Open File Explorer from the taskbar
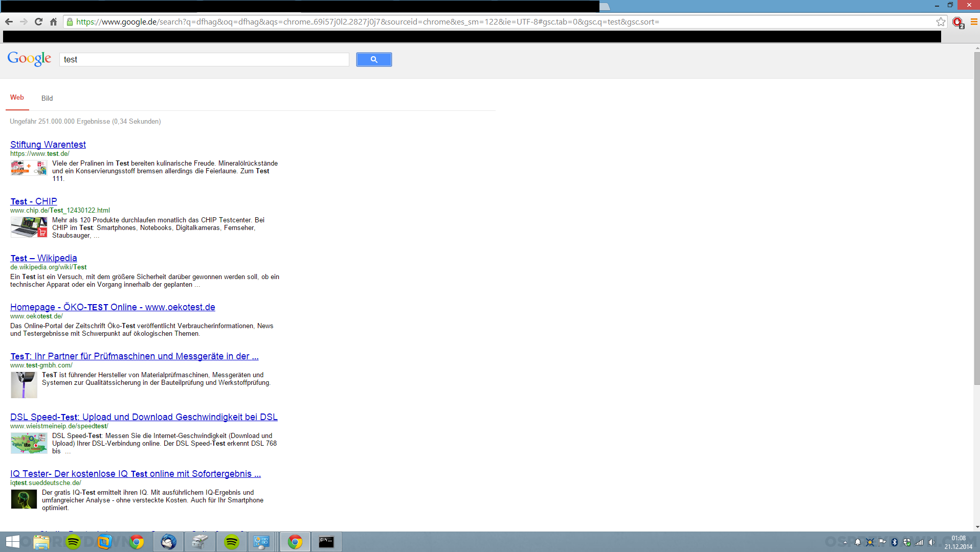Viewport: 980px width, 552px height. (41, 542)
